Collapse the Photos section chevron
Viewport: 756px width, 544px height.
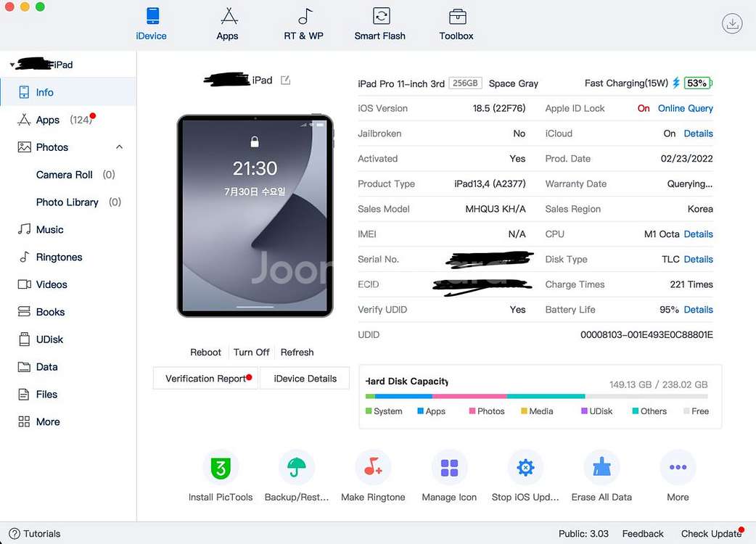[x=119, y=147]
